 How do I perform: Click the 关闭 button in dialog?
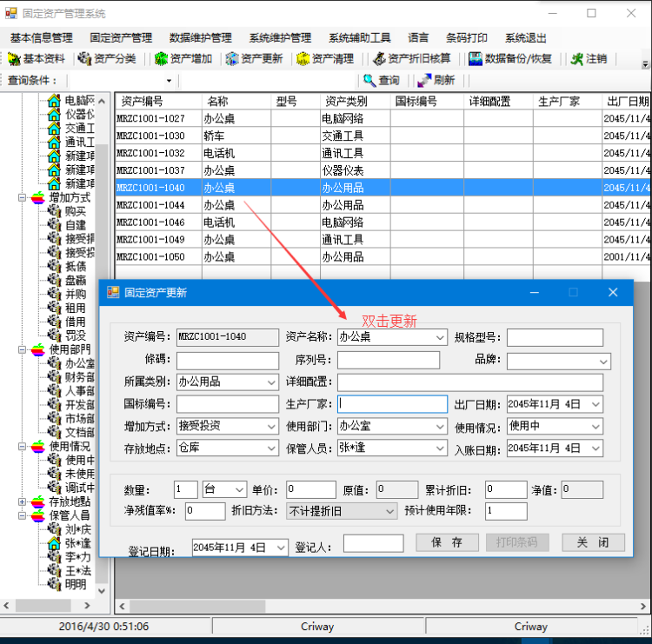click(x=593, y=542)
